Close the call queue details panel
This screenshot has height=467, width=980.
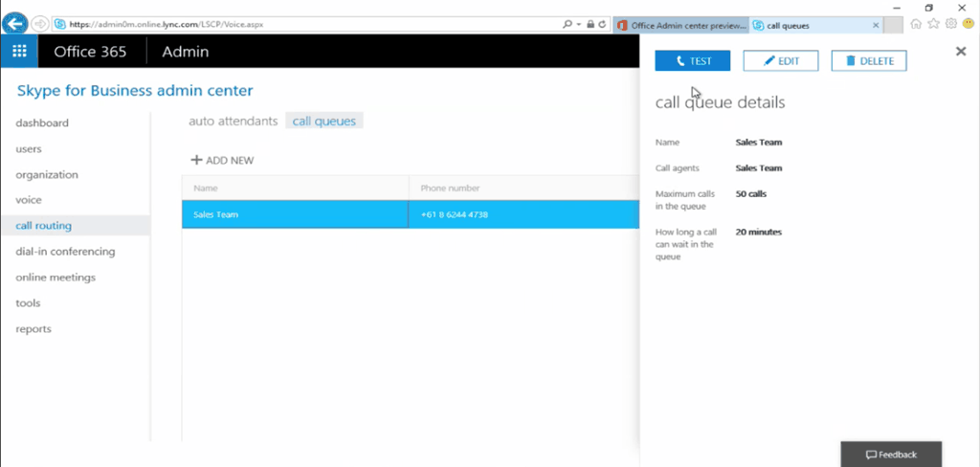[x=961, y=52]
